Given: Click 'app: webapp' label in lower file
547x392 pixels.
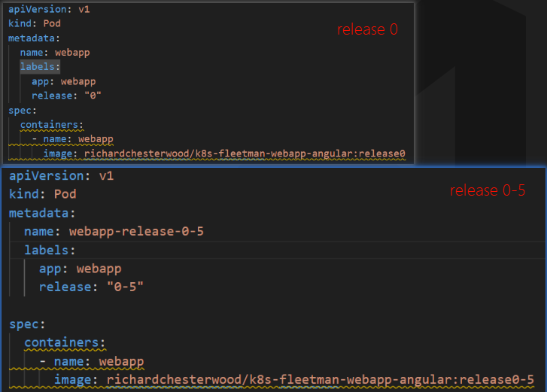Looking at the screenshot, I should (81, 269).
